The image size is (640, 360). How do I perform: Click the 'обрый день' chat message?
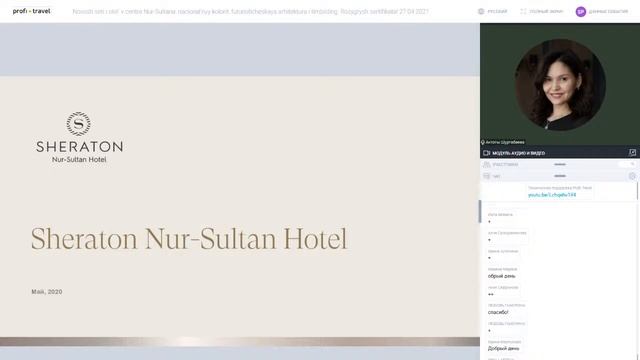point(502,276)
